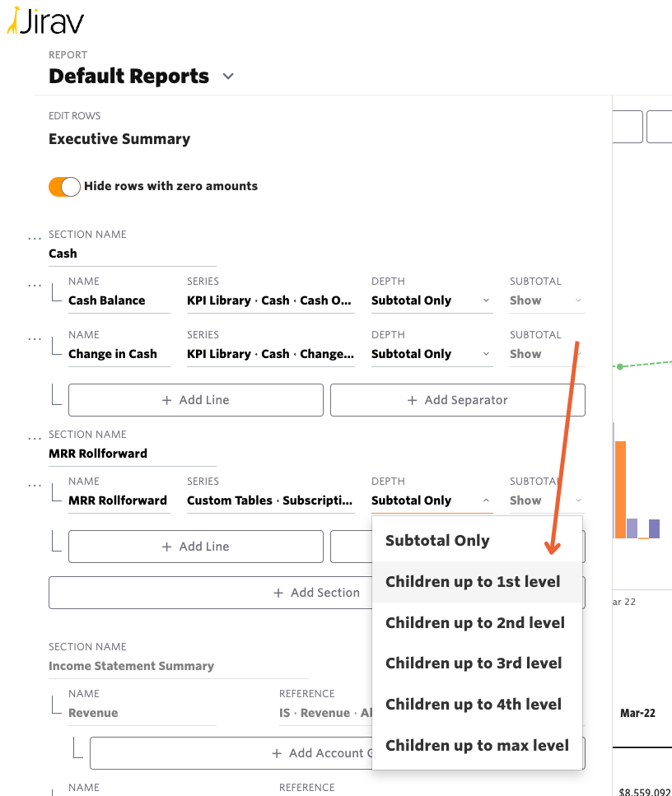Pick the Subtotal Only menu option
672x796 pixels.
437,541
